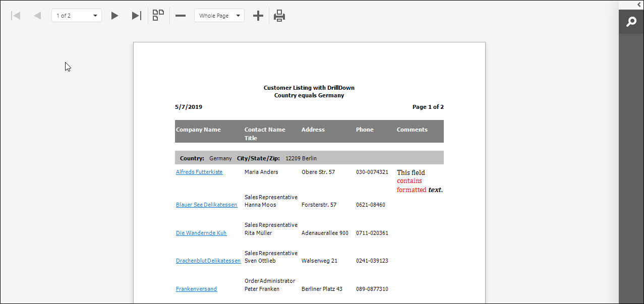This screenshot has height=304, width=644.
Task: Select the Frankenversand company link
Action: coord(196,289)
